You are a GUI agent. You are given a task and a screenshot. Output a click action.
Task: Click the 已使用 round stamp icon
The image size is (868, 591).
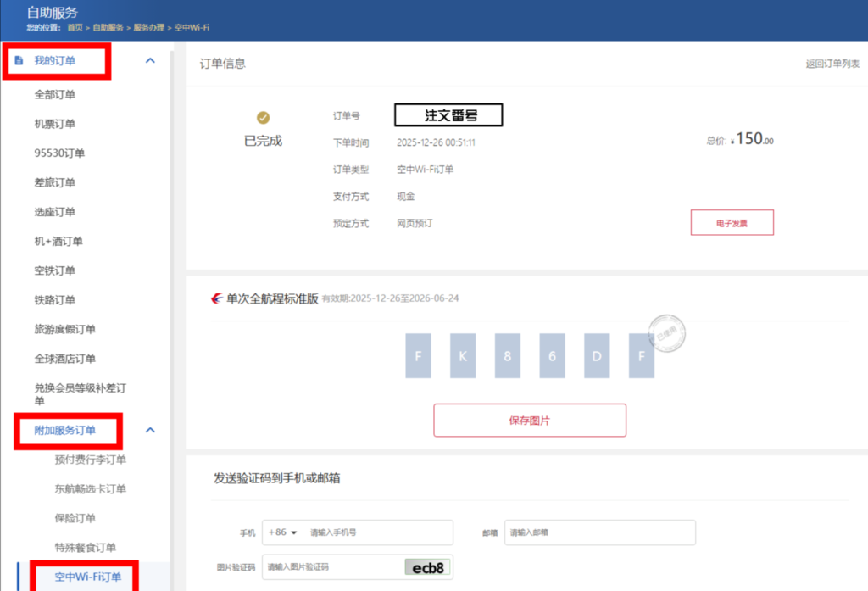tap(666, 331)
